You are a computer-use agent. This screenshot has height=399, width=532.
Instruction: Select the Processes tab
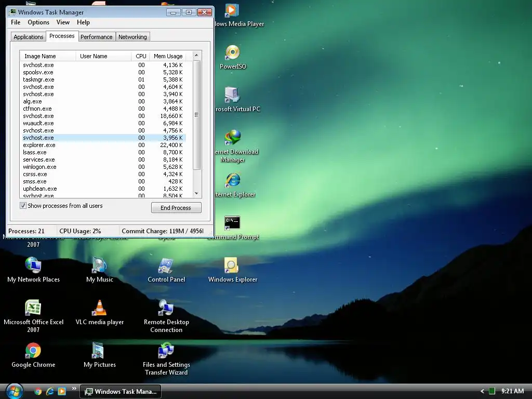62,36
